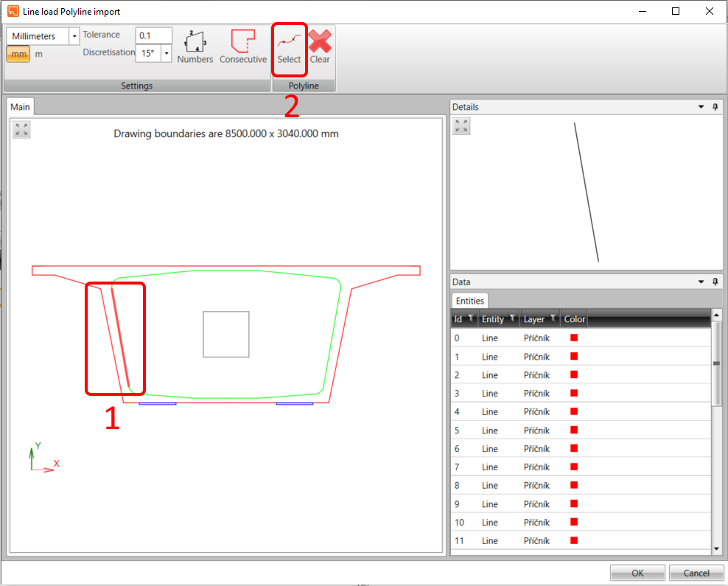Screen dimensions: 728x586
Task: Filter the Entity column
Action: 513,318
